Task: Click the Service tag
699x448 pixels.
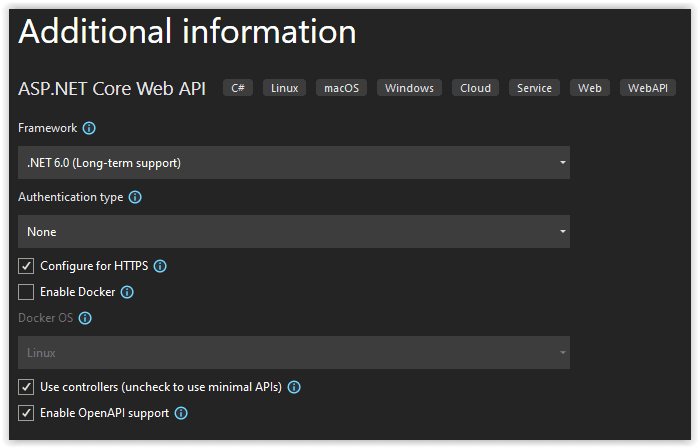Action: click(534, 88)
